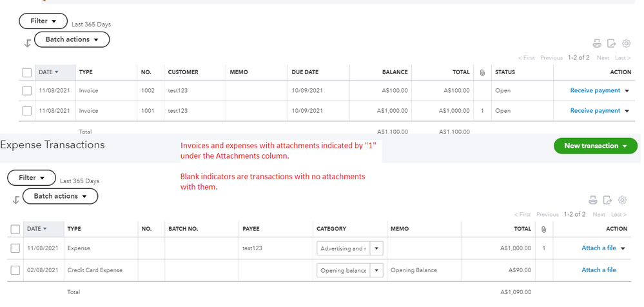Print the expense transactions list
This screenshot has height=307, width=644.
594,201
